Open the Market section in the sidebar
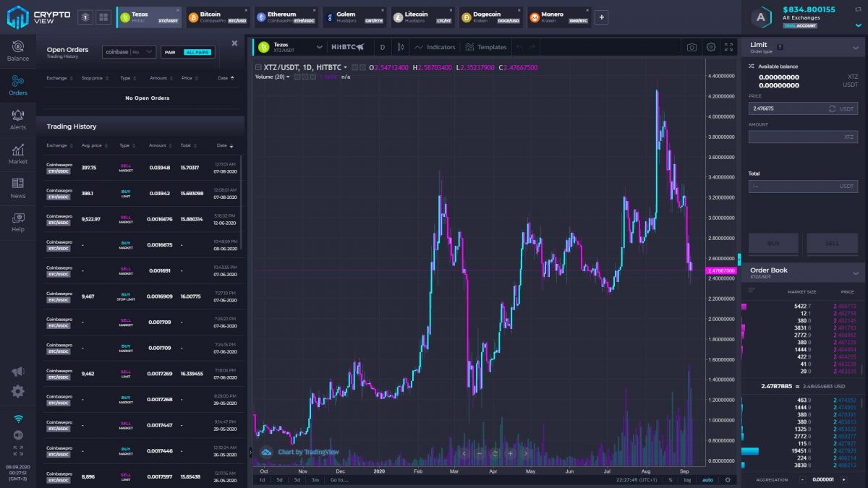Screen dimensions: 868x488 [17, 152]
